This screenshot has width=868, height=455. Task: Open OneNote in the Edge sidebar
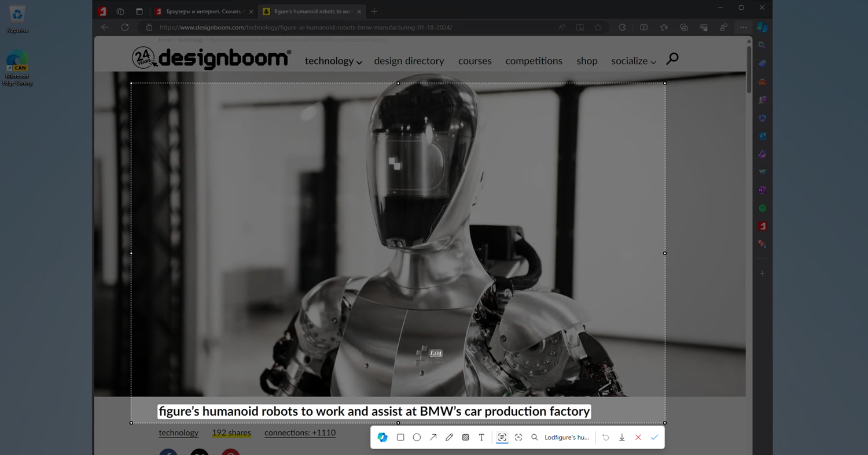click(x=762, y=190)
